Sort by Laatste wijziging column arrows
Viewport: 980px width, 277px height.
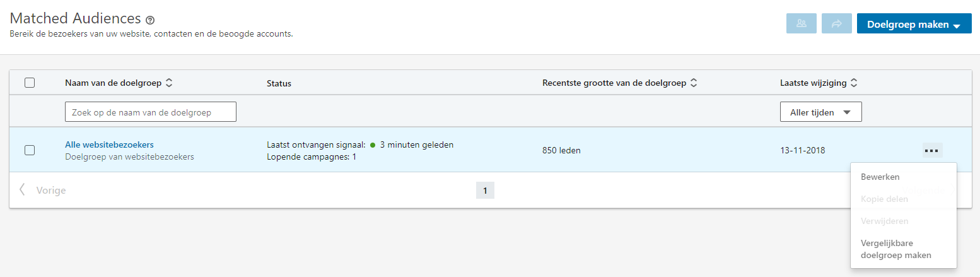[853, 83]
